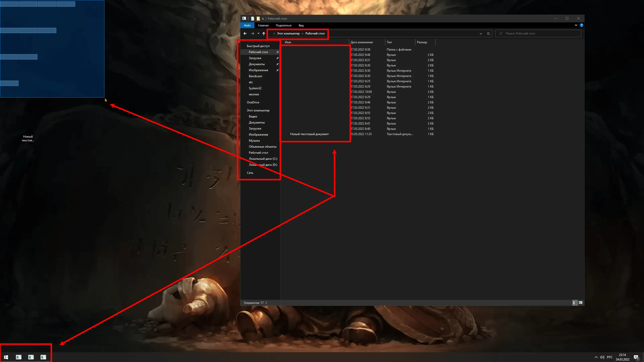The width and height of the screenshot is (644, 362).
Task: Open the иконки folder in navigation pane
Action: [x=254, y=94]
